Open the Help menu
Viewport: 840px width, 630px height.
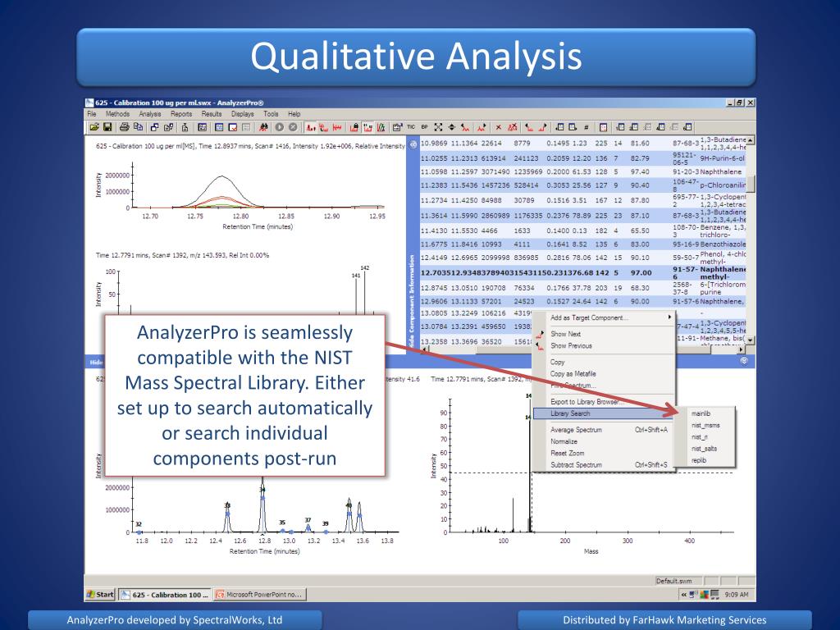point(294,114)
